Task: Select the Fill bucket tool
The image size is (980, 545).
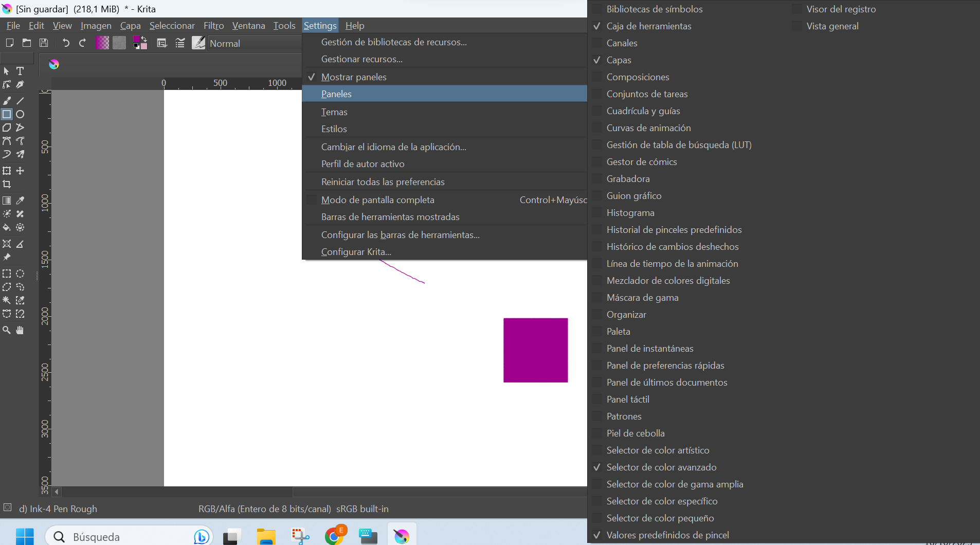Action: [7, 227]
